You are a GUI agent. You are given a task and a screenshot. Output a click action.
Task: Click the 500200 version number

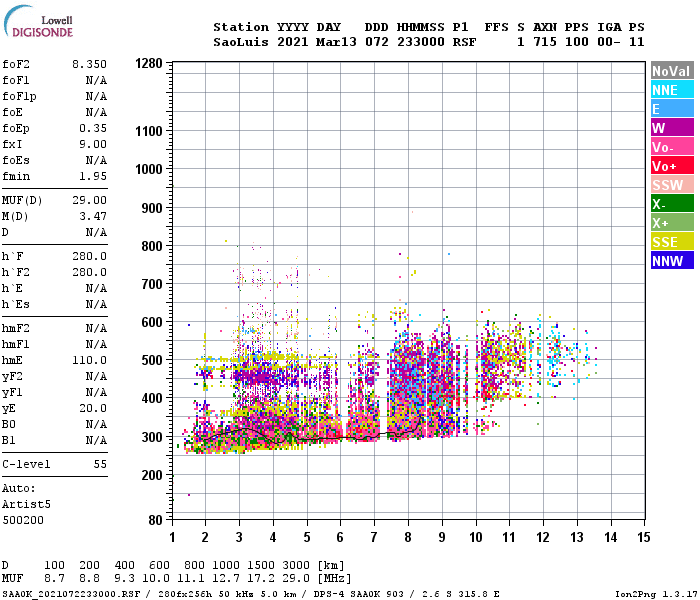pyautogui.click(x=23, y=521)
